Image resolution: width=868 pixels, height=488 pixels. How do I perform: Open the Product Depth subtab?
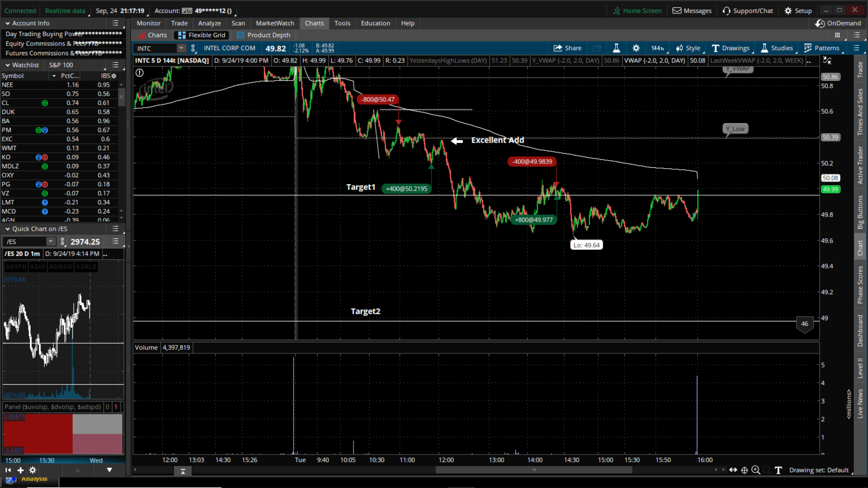(x=264, y=35)
